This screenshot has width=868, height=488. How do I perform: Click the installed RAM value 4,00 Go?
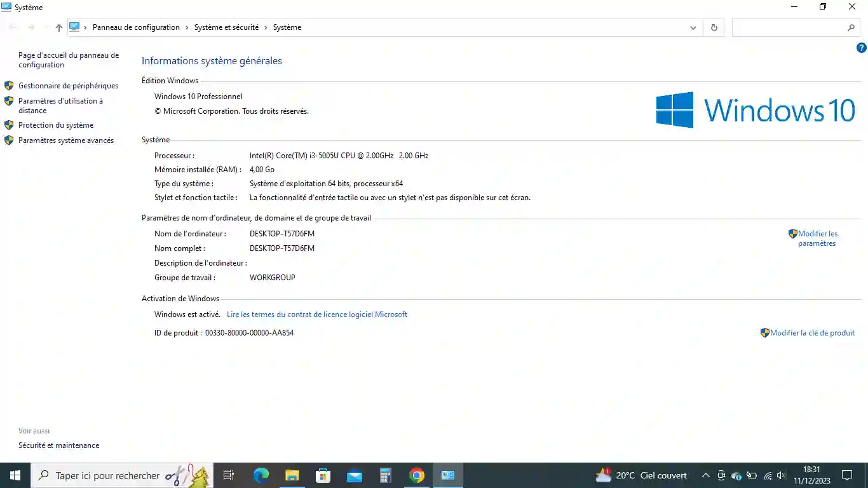coord(262,170)
